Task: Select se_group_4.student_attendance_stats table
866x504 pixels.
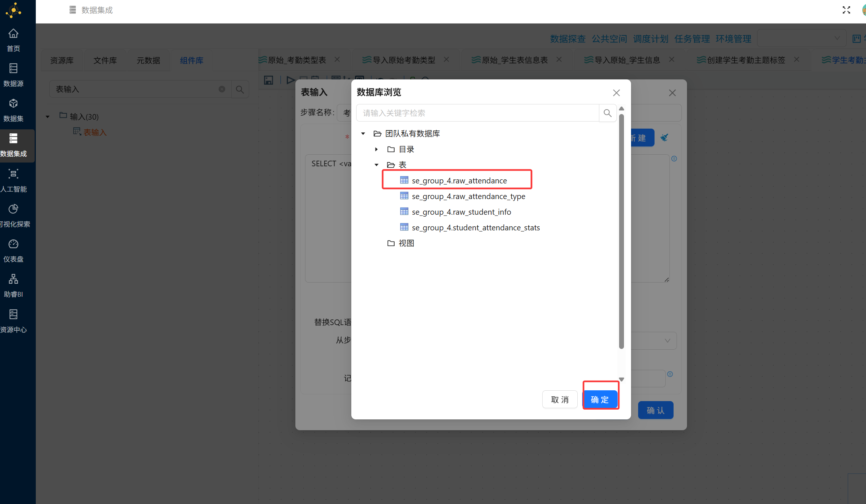Action: [x=476, y=227]
